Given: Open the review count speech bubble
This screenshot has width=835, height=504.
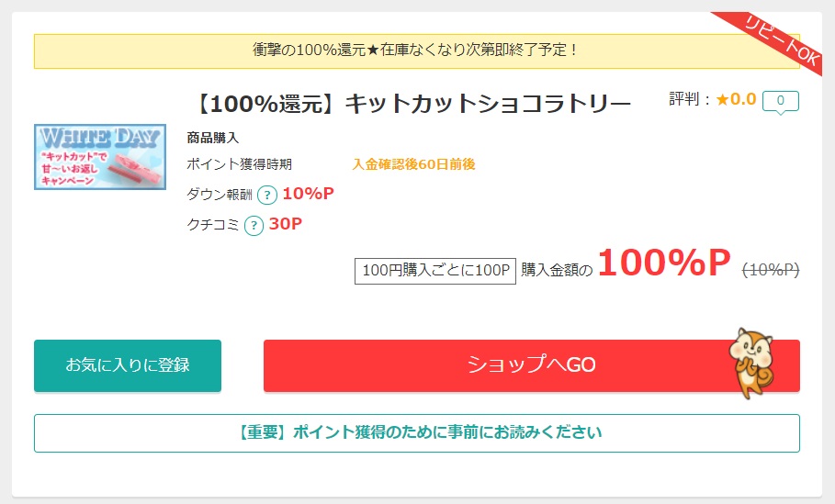Looking at the screenshot, I should pyautogui.click(x=781, y=102).
